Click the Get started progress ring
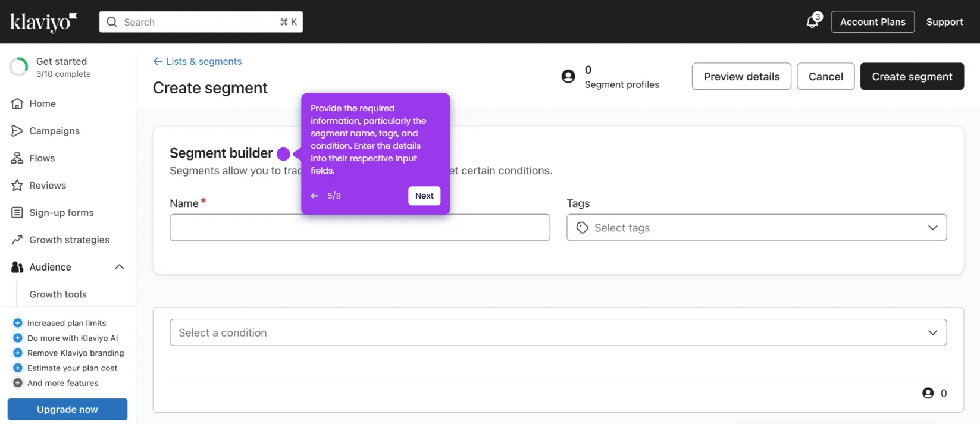This screenshot has width=980, height=424. pyautogui.click(x=18, y=67)
